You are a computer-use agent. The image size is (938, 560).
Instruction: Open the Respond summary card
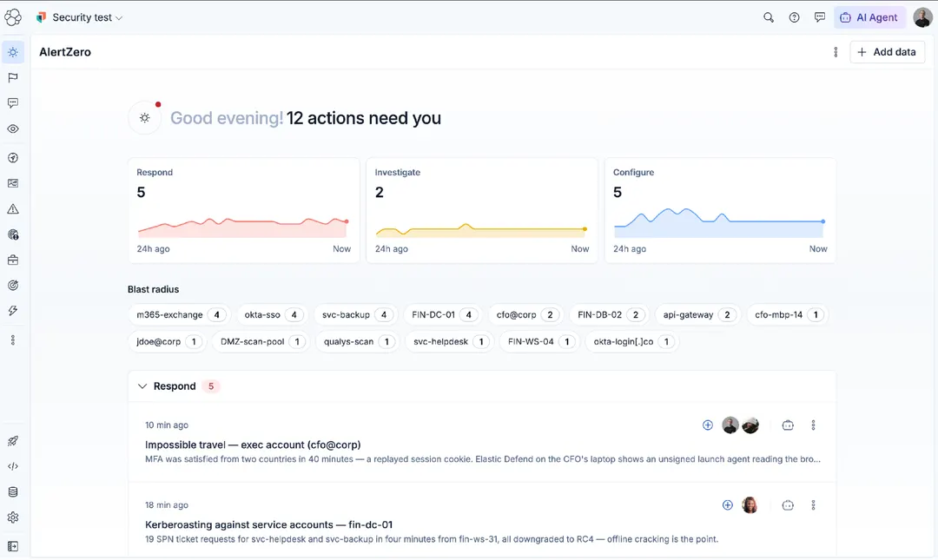click(244, 210)
